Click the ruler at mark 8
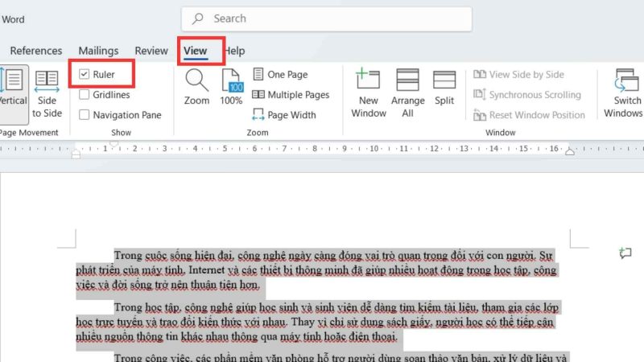Screen dimensions: 644x362 tap(314, 149)
